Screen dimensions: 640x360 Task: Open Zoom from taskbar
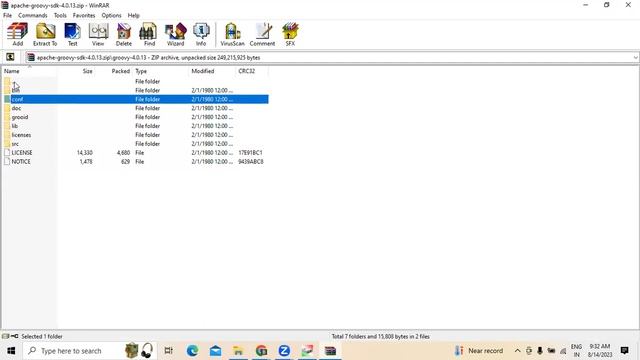(284, 351)
